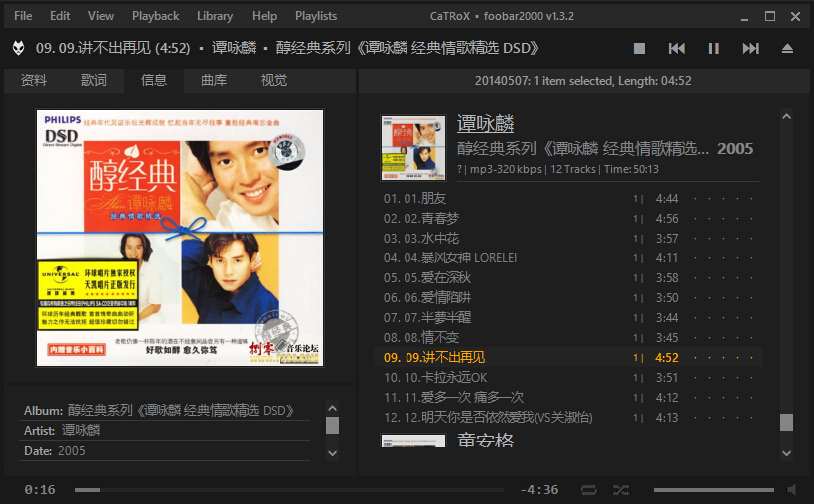814x504 pixels.
Task: Open the Playback menu
Action: [x=155, y=16]
